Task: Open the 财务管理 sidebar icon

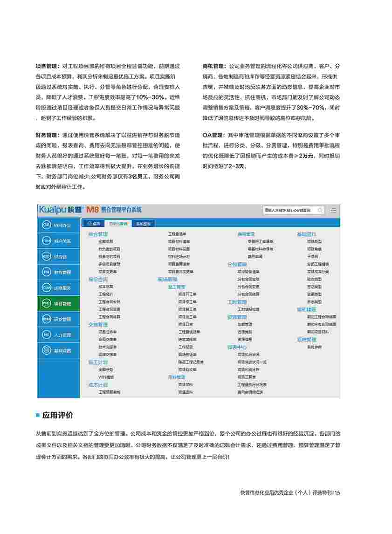Action: tap(46, 272)
